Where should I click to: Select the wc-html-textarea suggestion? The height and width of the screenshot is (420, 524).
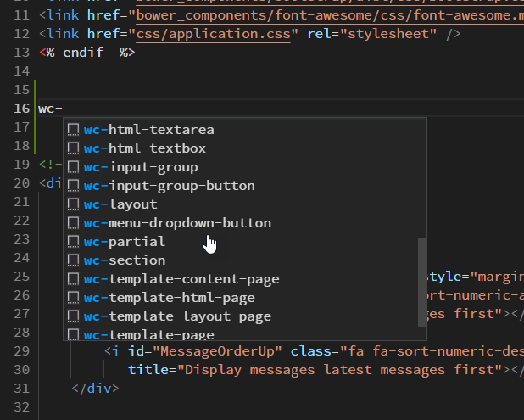coord(241,130)
